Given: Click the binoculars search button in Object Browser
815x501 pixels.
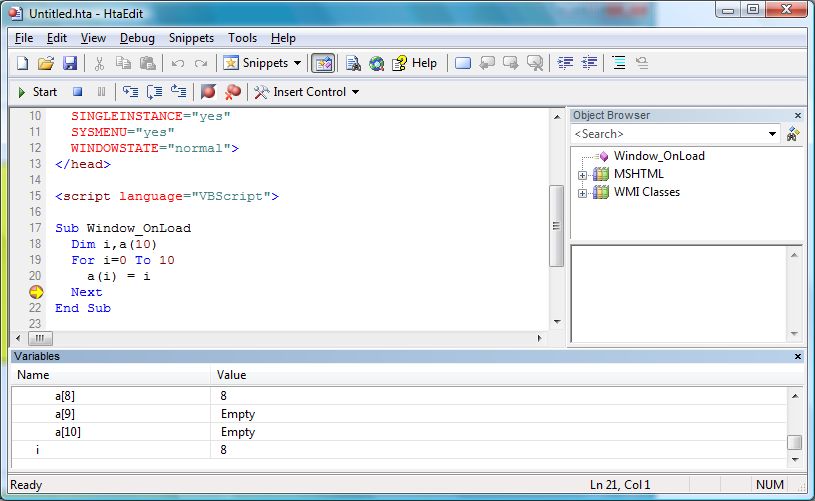Looking at the screenshot, I should coord(793,134).
